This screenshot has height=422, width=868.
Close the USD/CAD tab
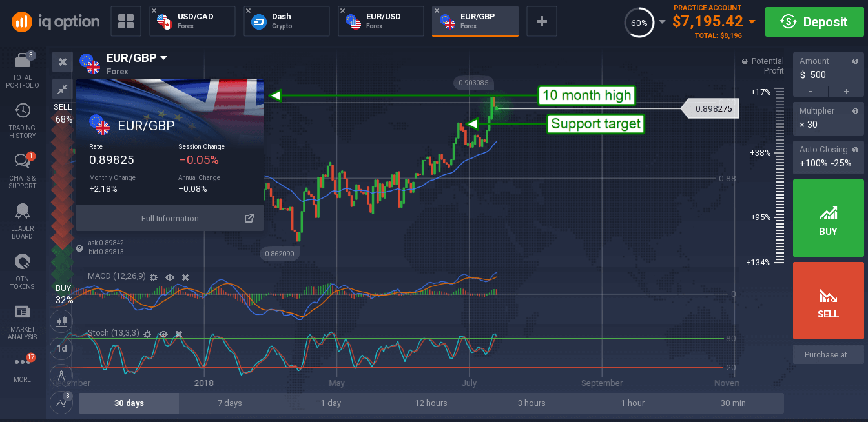pos(154,11)
